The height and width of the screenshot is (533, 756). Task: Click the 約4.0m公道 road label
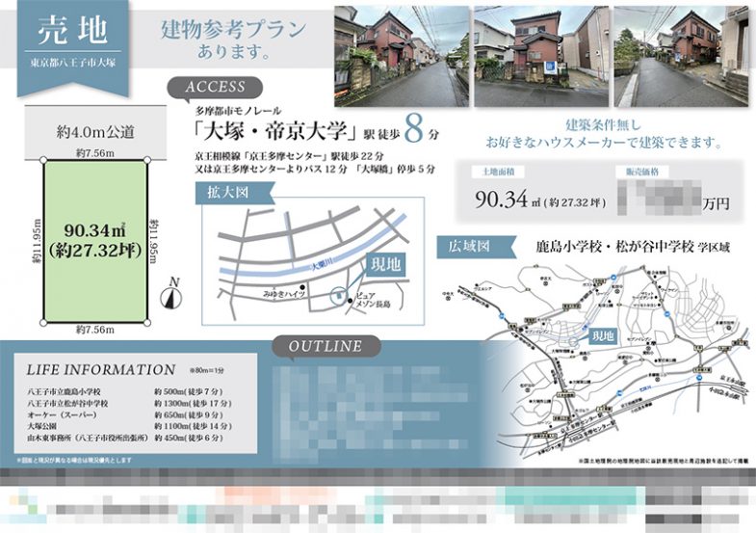pos(95,131)
